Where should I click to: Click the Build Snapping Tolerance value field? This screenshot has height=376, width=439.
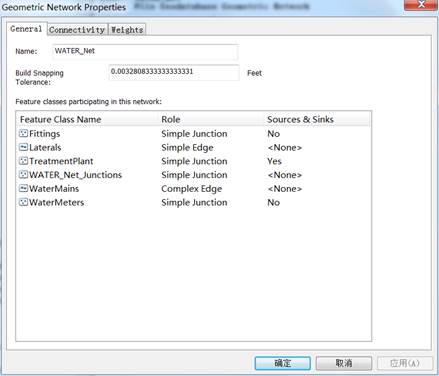point(174,72)
